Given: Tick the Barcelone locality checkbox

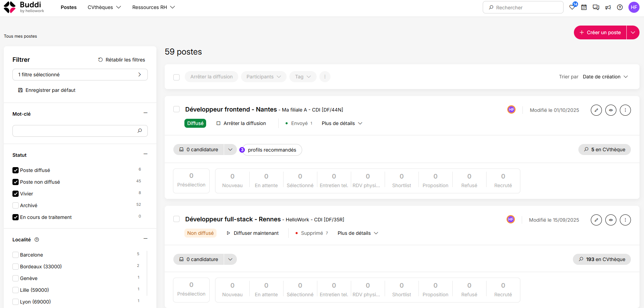Looking at the screenshot, I should point(16,255).
